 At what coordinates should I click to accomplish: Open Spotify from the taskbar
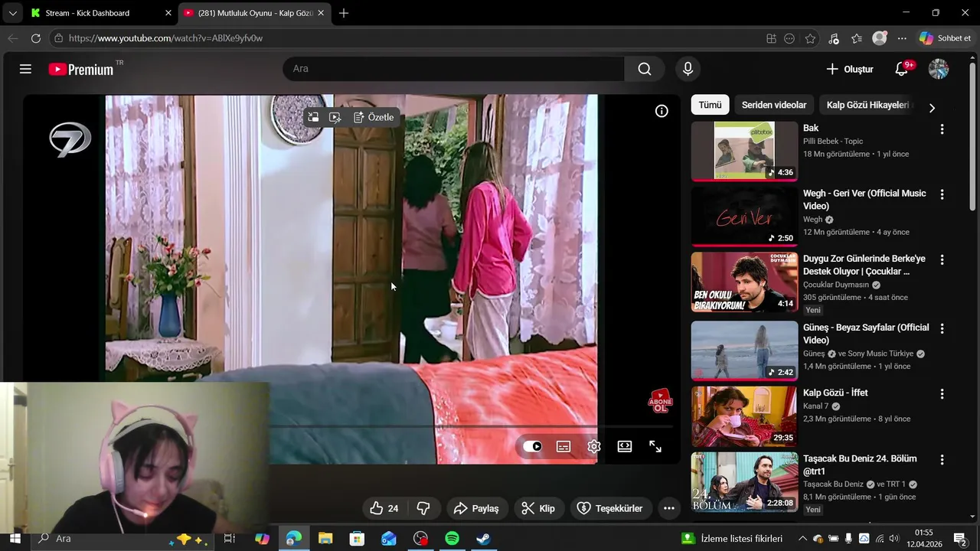click(x=452, y=539)
